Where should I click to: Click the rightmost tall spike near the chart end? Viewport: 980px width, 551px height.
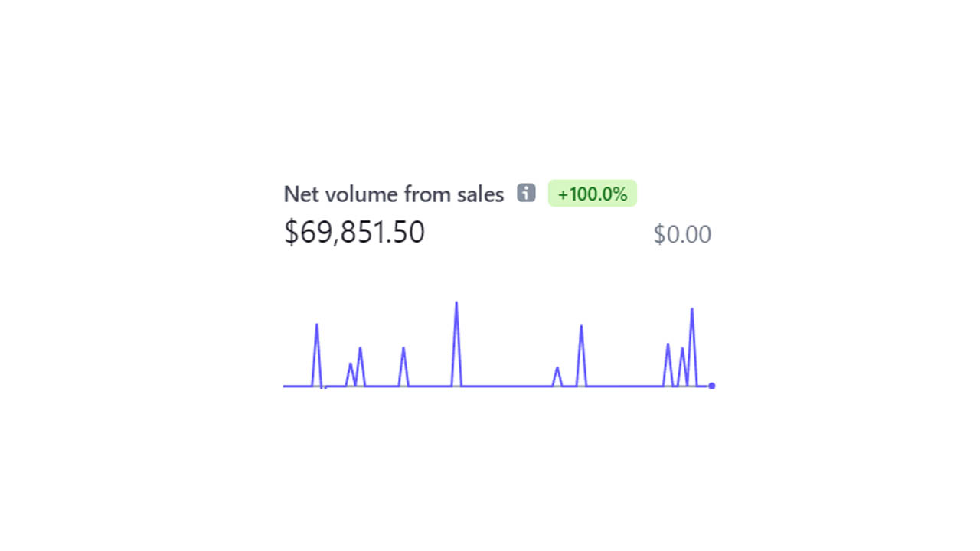click(692, 311)
